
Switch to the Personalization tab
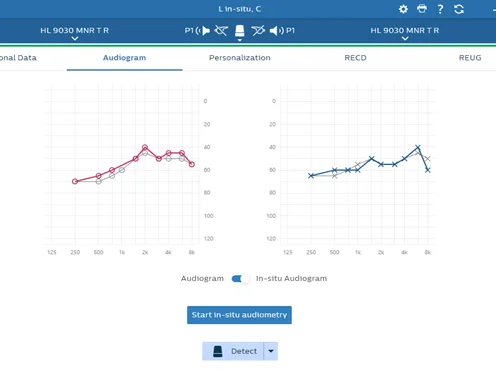240,58
